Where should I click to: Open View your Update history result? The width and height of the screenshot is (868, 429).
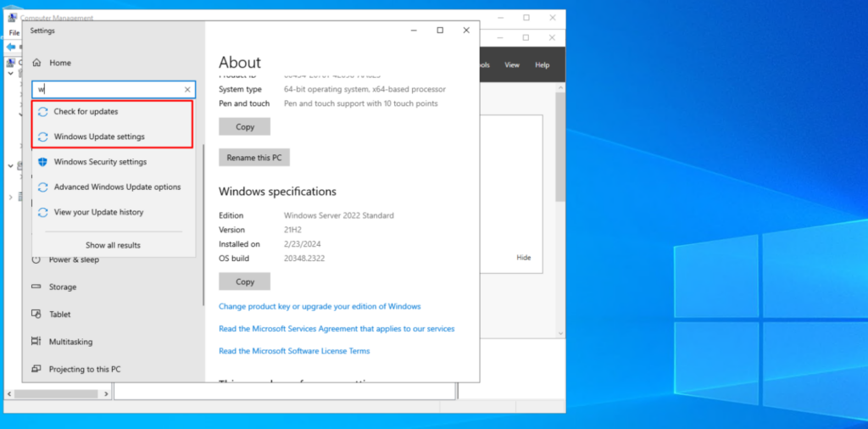(x=113, y=212)
